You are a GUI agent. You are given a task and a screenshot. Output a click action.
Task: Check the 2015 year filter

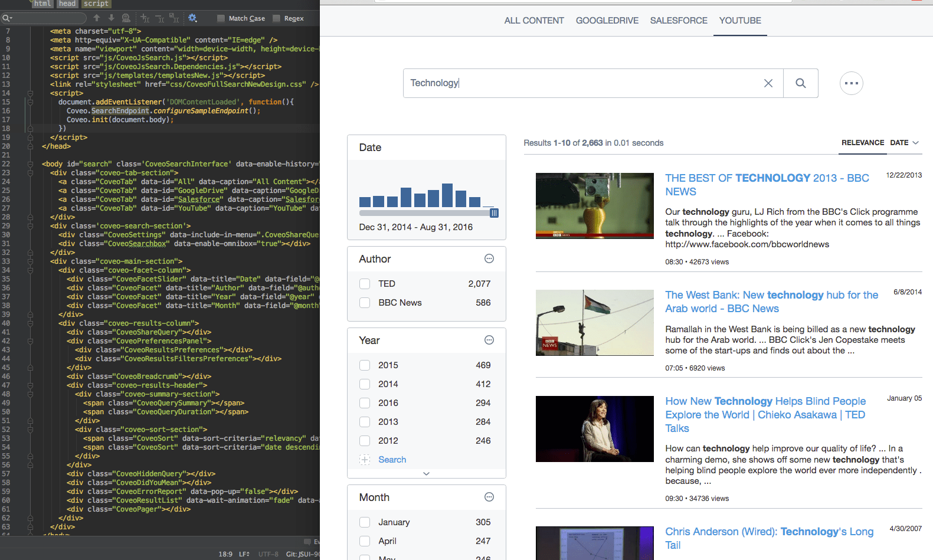pyautogui.click(x=365, y=365)
